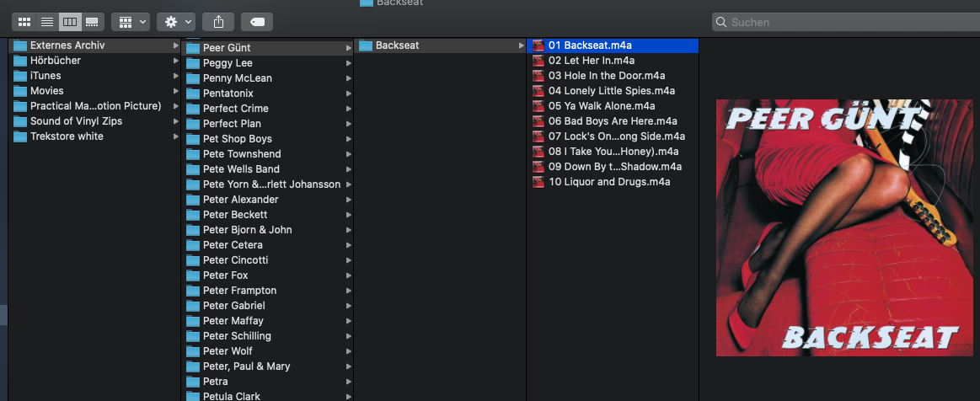
Task: Click the Petra folder icon
Action: [x=192, y=381]
